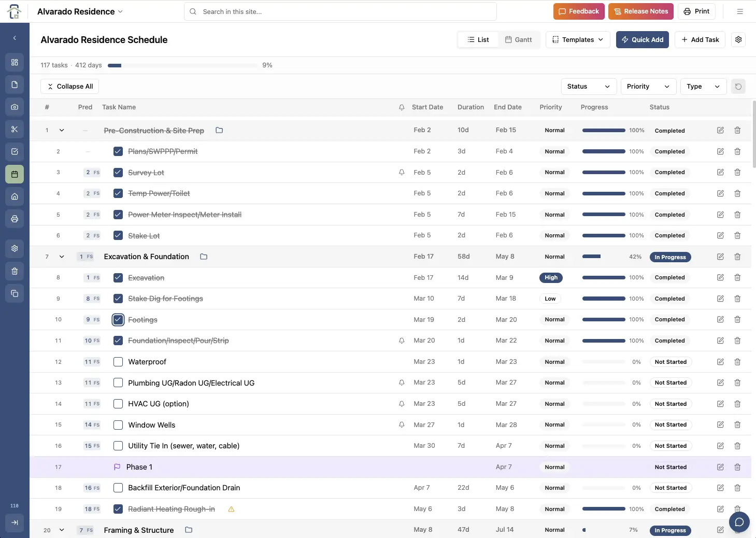
Task: Click the overall 9% progress bar
Action: [182, 65]
